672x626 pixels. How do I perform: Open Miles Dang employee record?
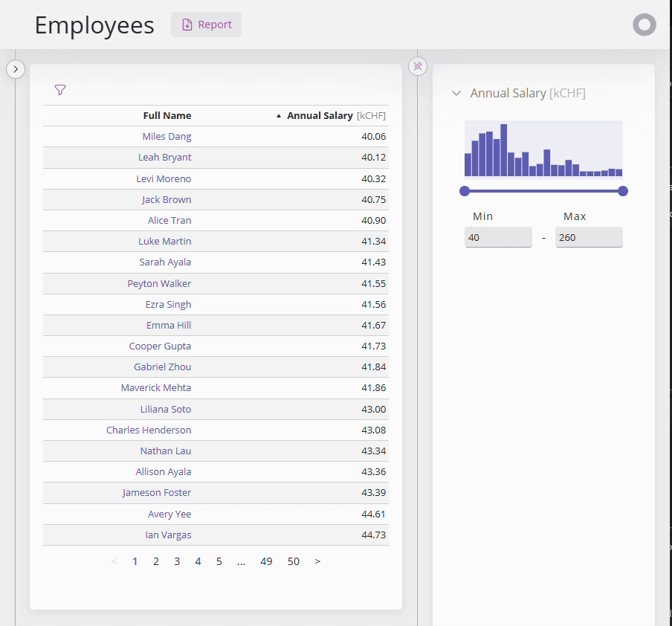point(167,137)
